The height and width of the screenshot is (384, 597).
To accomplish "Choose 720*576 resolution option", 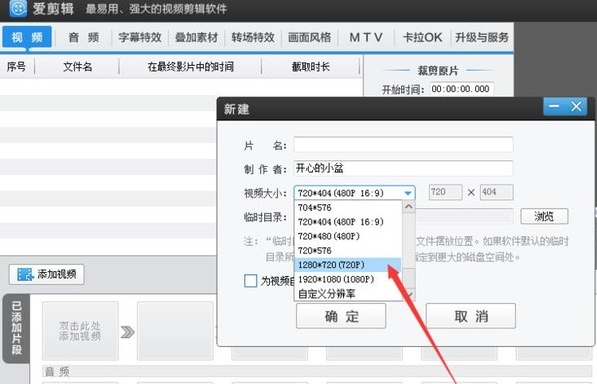I will point(348,251).
